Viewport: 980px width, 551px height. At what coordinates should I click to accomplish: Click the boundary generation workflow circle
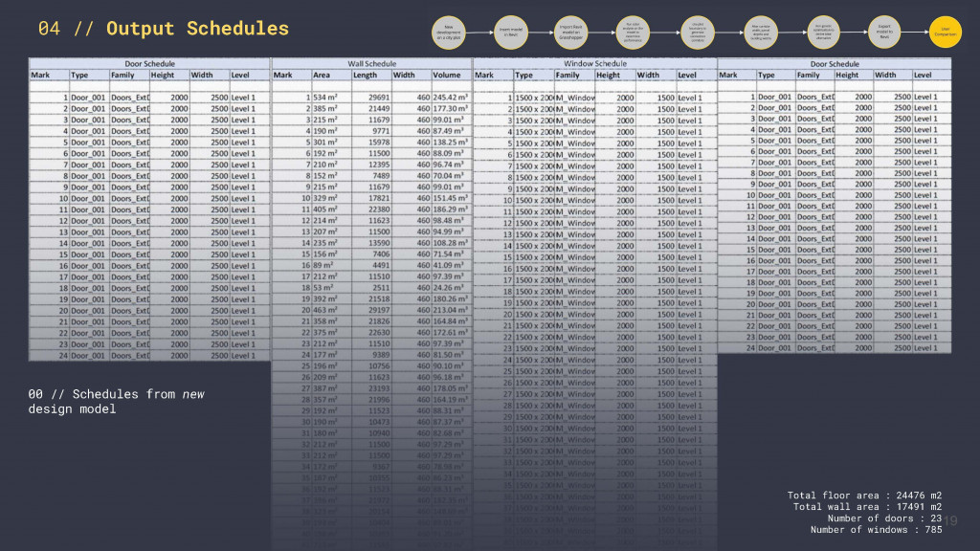click(698, 31)
